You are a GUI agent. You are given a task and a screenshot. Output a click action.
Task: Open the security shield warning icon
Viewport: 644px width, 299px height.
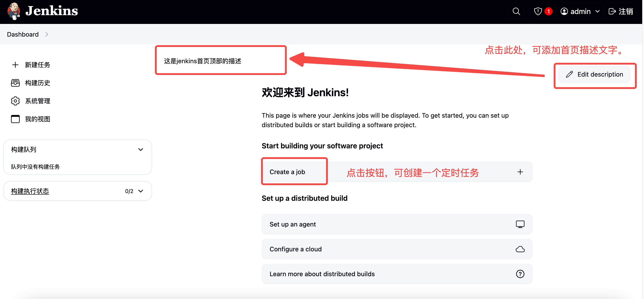(538, 11)
